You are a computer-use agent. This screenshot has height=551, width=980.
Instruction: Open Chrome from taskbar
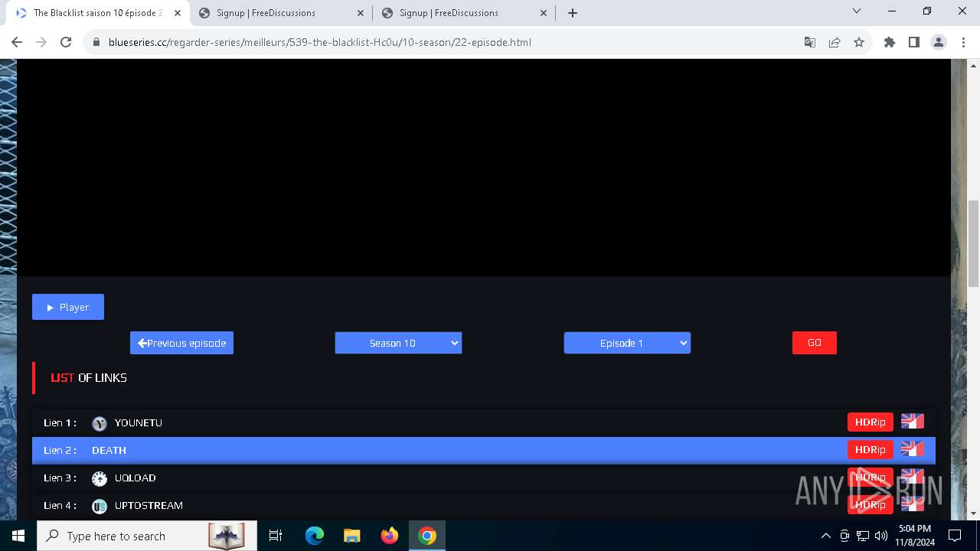pos(427,536)
